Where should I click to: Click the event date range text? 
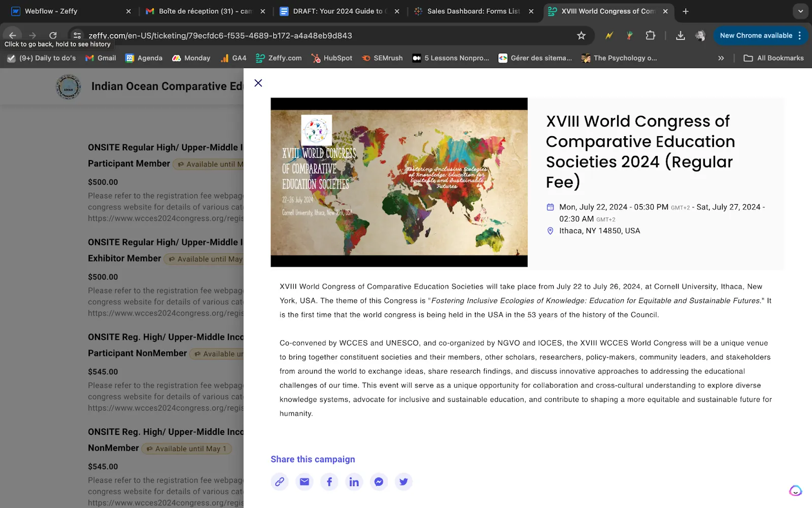[x=661, y=213]
